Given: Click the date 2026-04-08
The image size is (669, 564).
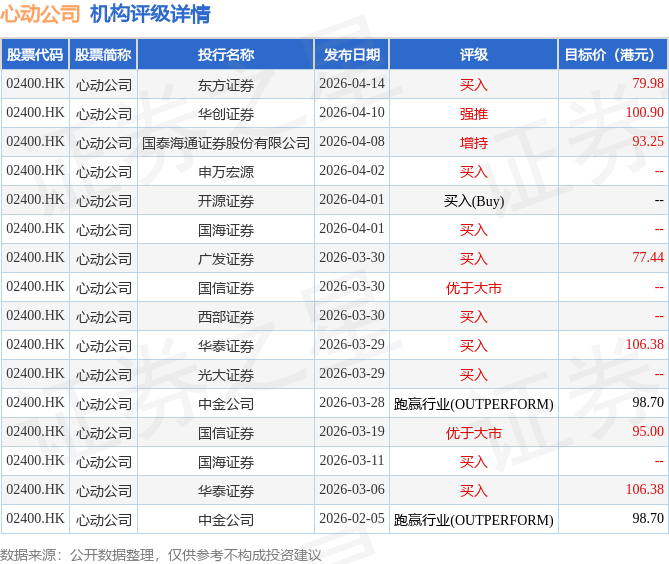Looking at the screenshot, I should pyautogui.click(x=352, y=142).
